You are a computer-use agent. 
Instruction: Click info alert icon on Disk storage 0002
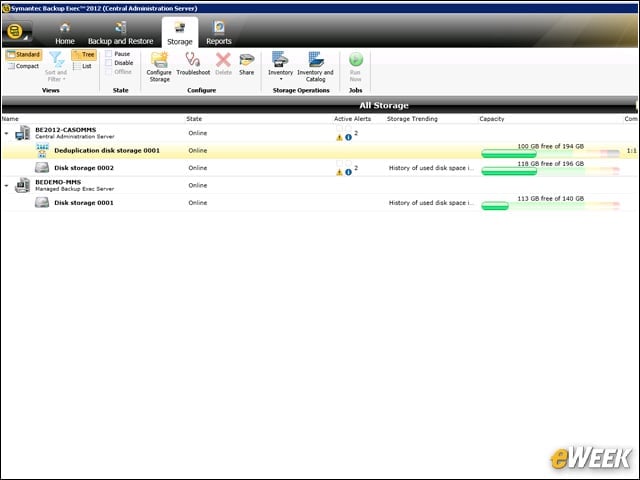pyautogui.click(x=348, y=172)
